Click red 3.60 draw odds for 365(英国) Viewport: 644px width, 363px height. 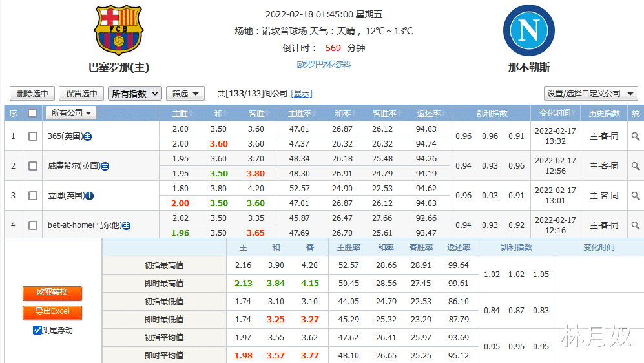coord(218,144)
